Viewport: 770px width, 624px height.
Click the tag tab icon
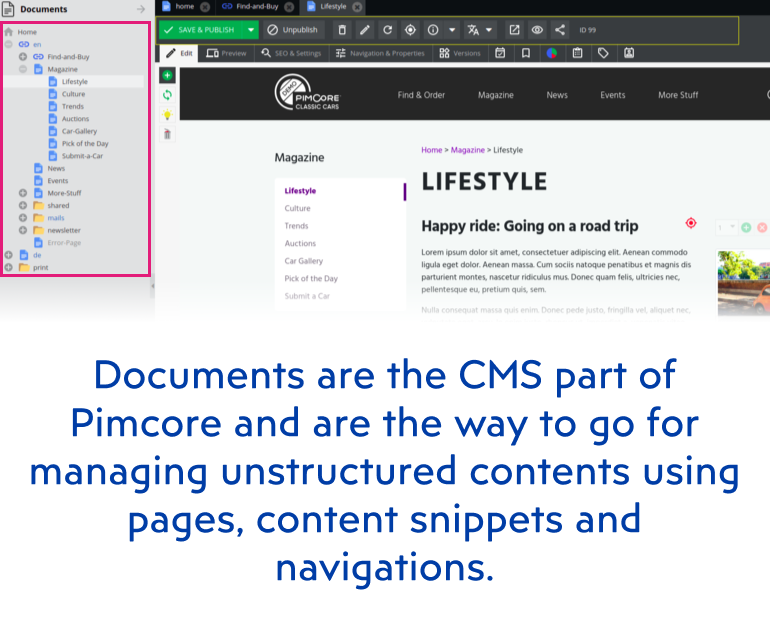tap(603, 53)
